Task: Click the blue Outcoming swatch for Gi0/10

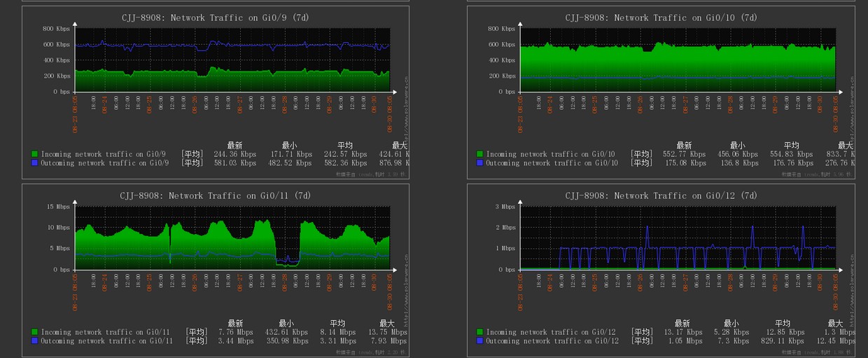Action: [479, 163]
